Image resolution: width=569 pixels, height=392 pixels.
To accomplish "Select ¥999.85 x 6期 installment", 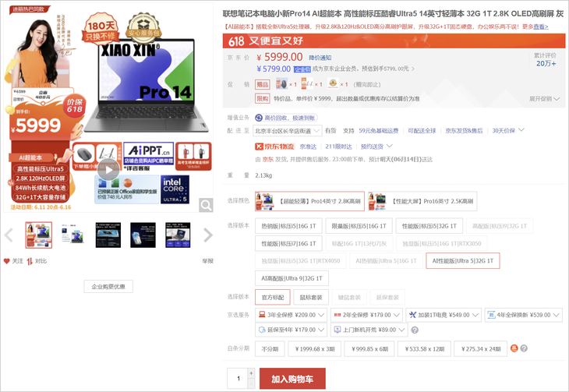I will [369, 349].
